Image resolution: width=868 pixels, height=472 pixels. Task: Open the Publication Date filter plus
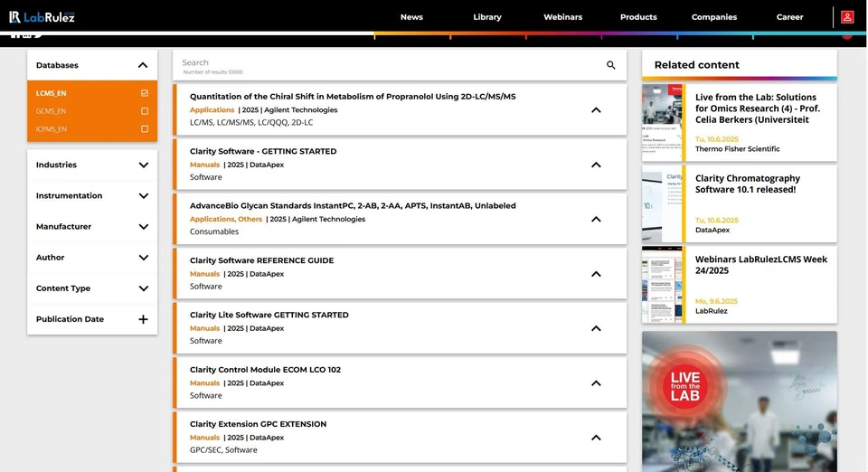[x=143, y=319]
